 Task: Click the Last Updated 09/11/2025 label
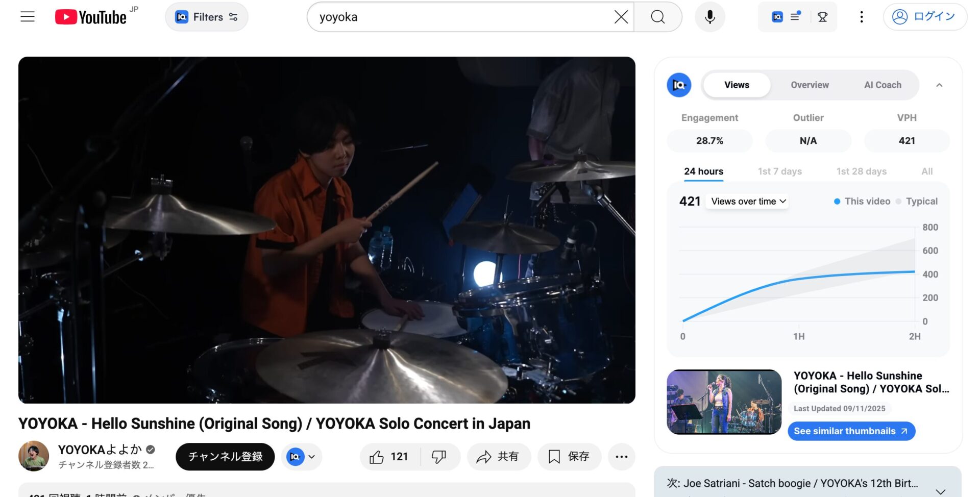click(839, 409)
